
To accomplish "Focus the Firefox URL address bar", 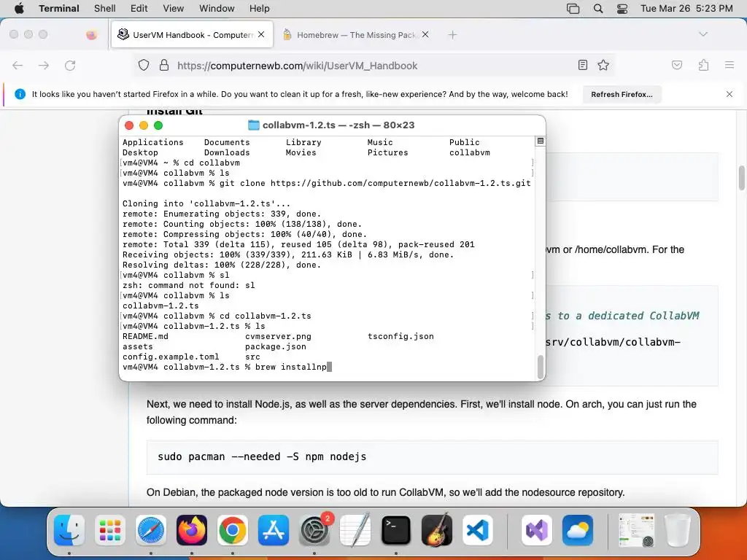I will point(374,65).
